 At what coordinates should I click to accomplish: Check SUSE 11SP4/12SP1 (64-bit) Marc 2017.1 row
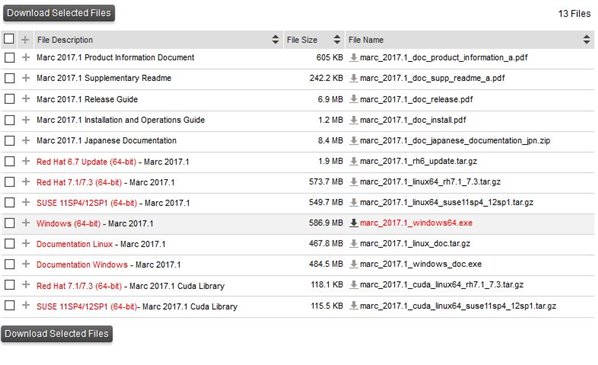(10, 203)
